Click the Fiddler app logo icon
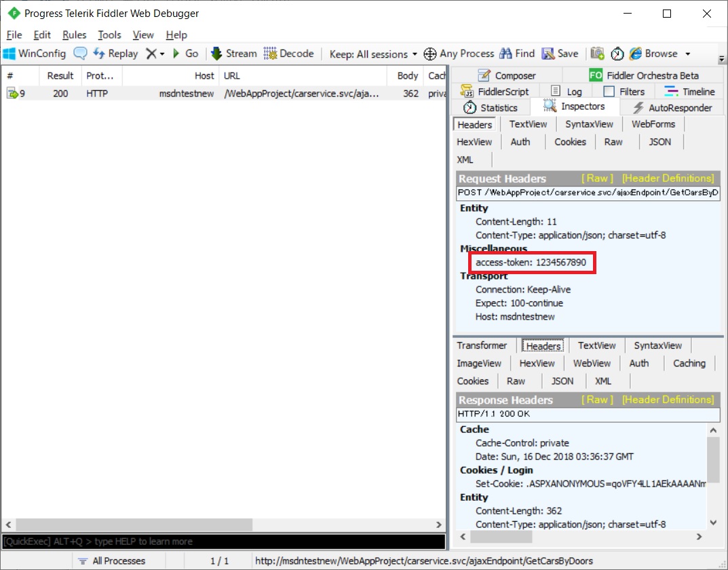The image size is (728, 570). [14, 13]
